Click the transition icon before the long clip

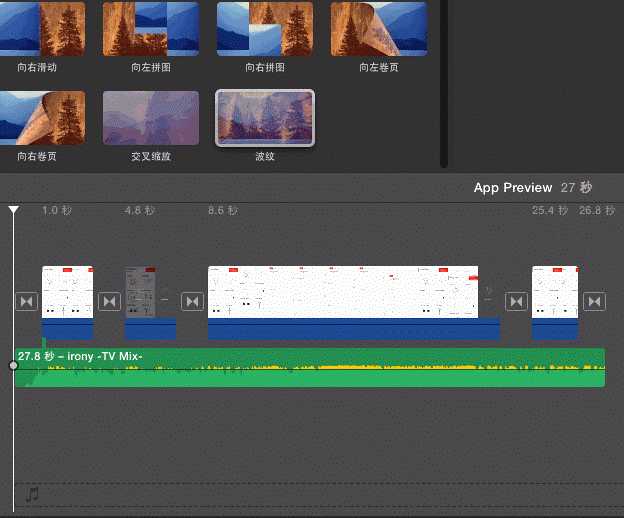click(192, 302)
